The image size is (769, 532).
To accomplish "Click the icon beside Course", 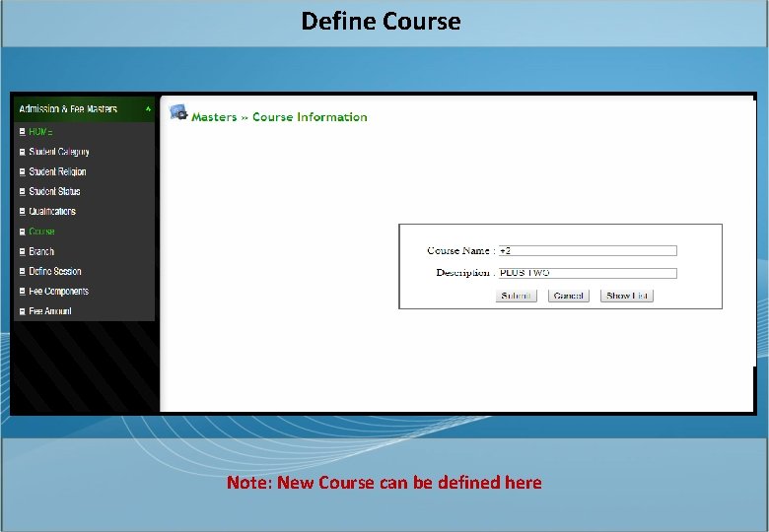I will [22, 232].
